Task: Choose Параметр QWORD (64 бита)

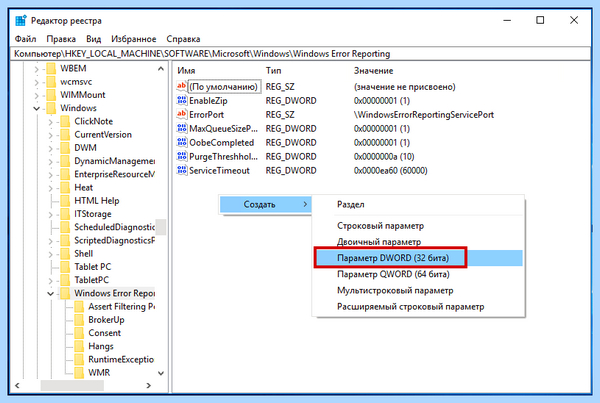Action: click(418, 274)
